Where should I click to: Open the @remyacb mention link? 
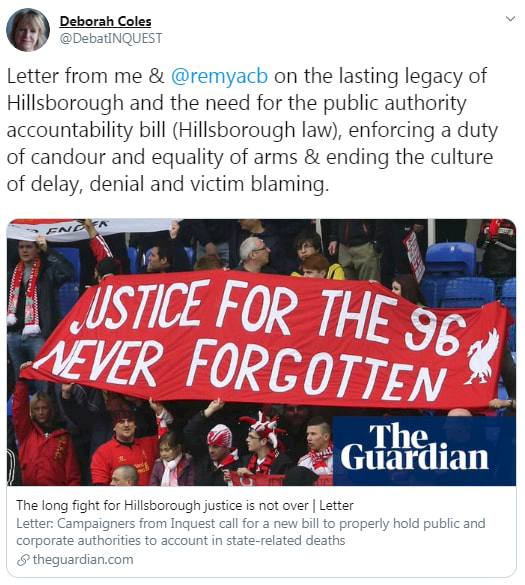tap(219, 76)
